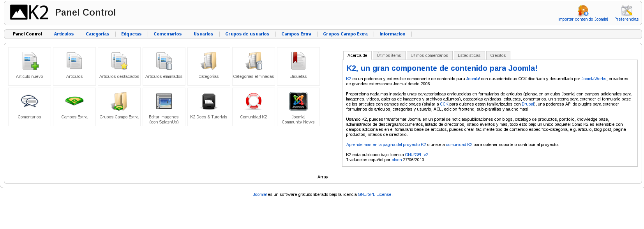The image size is (644, 229).
Task: Click the CCK link in the description
Action: tap(444, 104)
